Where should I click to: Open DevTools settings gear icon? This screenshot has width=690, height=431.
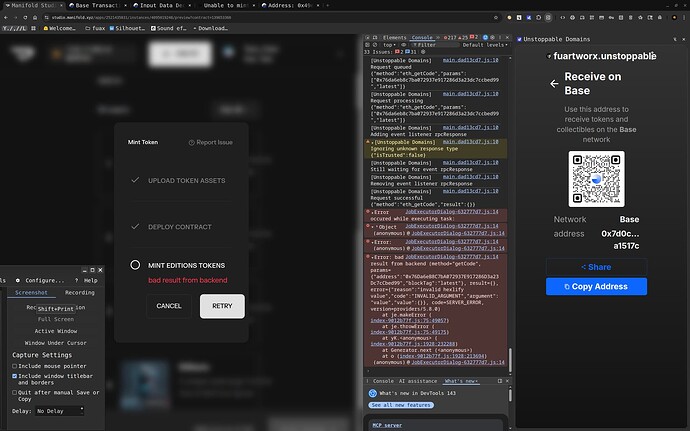coord(492,38)
